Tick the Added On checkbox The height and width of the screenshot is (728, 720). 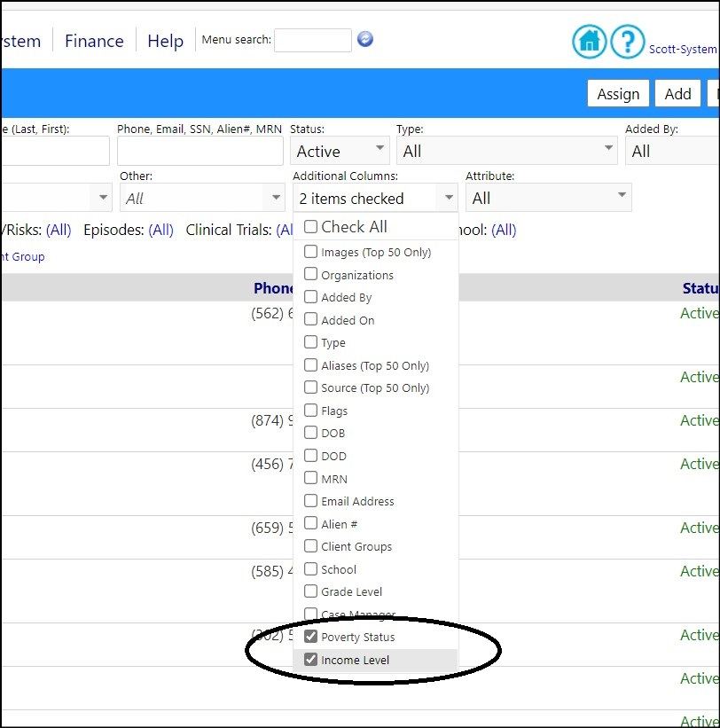[x=310, y=319]
